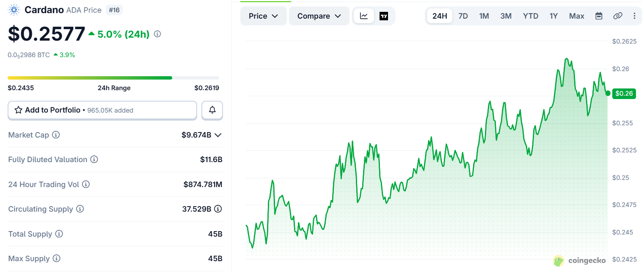The image size is (644, 273).
Task: Expand the Market Cap chevron
Action: tap(218, 135)
